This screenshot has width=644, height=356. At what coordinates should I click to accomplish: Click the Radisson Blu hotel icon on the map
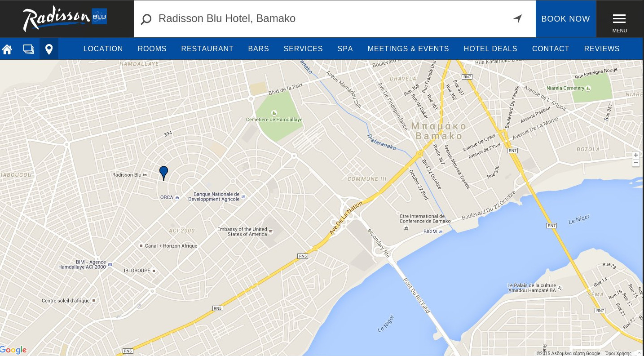145,175
